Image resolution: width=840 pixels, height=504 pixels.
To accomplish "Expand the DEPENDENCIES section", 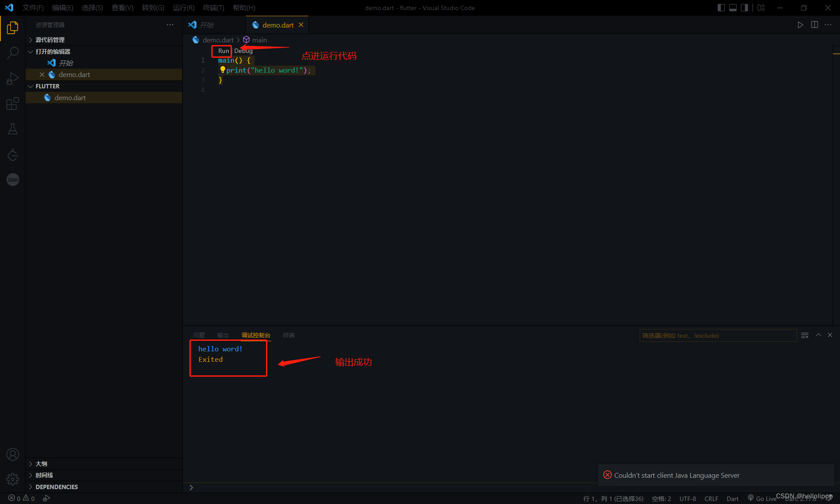I will click(x=56, y=487).
